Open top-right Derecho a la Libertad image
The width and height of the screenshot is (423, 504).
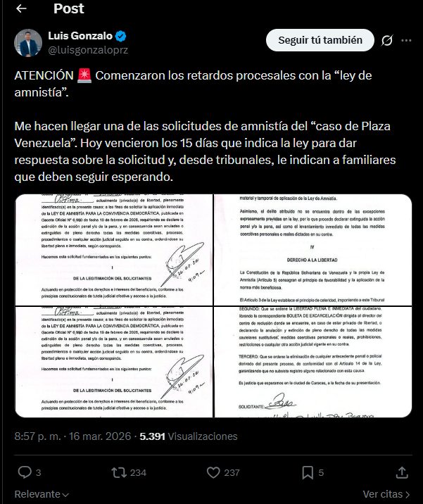[313, 250]
